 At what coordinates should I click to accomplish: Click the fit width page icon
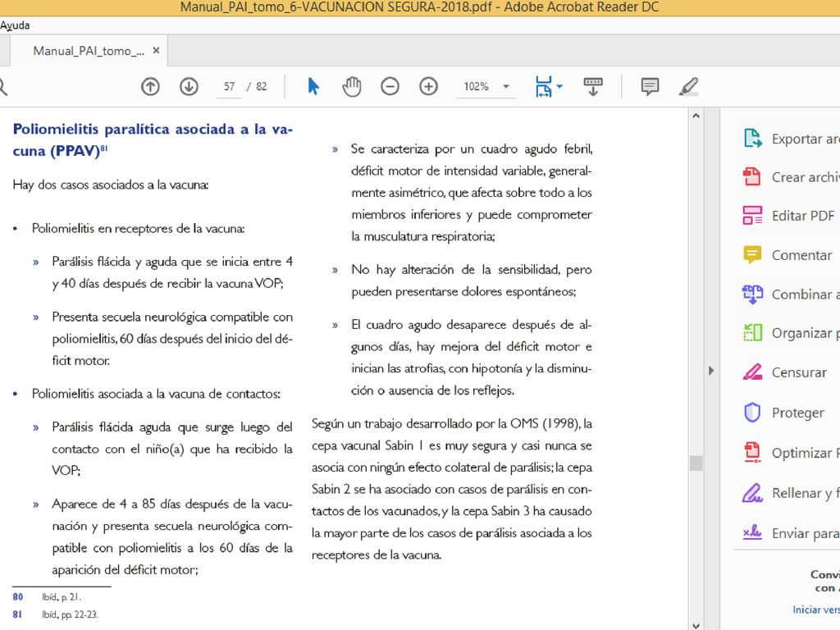tap(543, 86)
